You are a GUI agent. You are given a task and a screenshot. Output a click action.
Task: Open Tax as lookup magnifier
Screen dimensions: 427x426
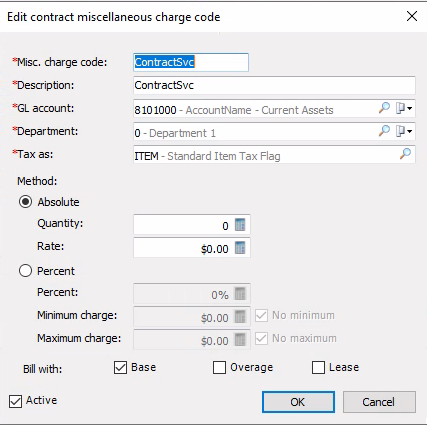[x=405, y=154]
